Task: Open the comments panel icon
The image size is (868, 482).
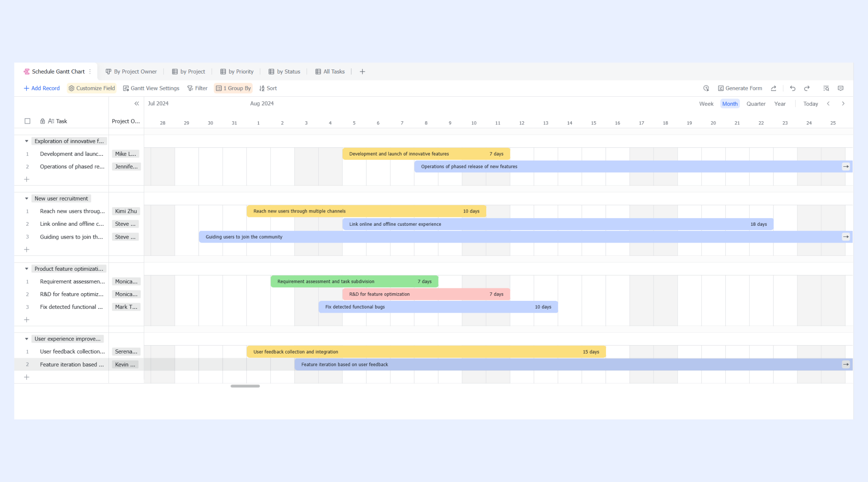Action: click(840, 88)
